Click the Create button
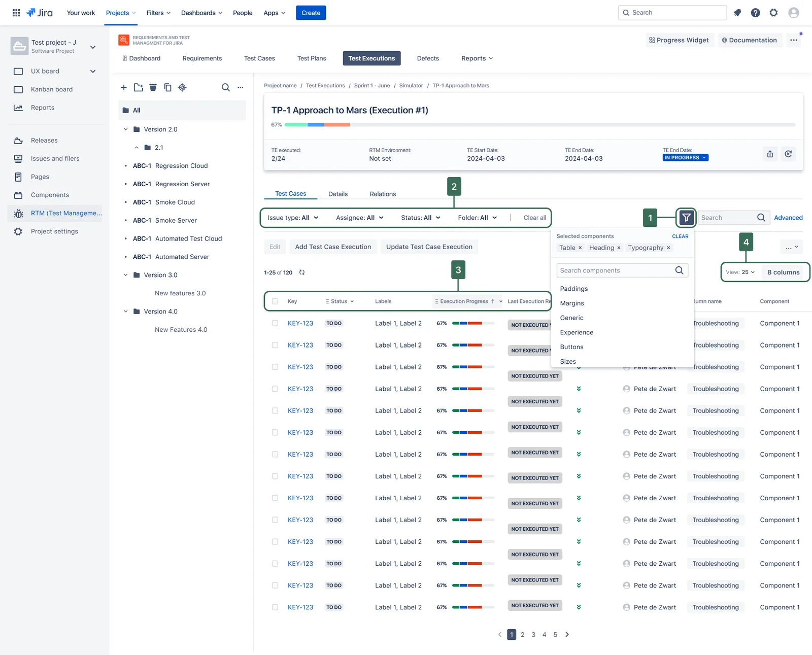This screenshot has width=812, height=655. (x=311, y=13)
